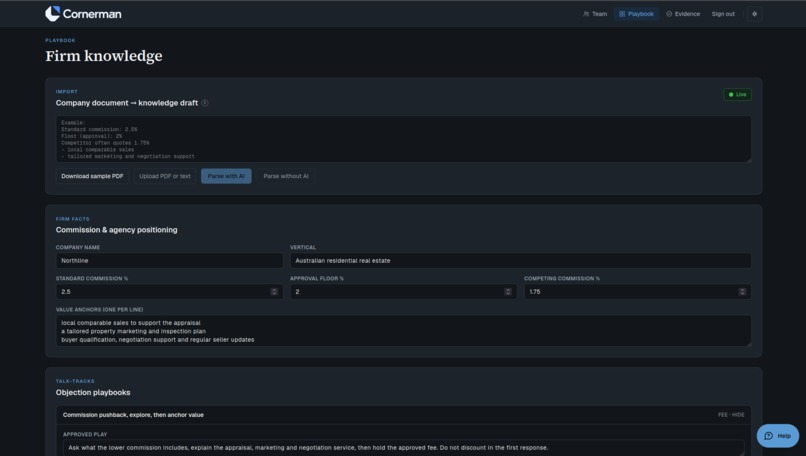Click into the company document text area

(404, 139)
